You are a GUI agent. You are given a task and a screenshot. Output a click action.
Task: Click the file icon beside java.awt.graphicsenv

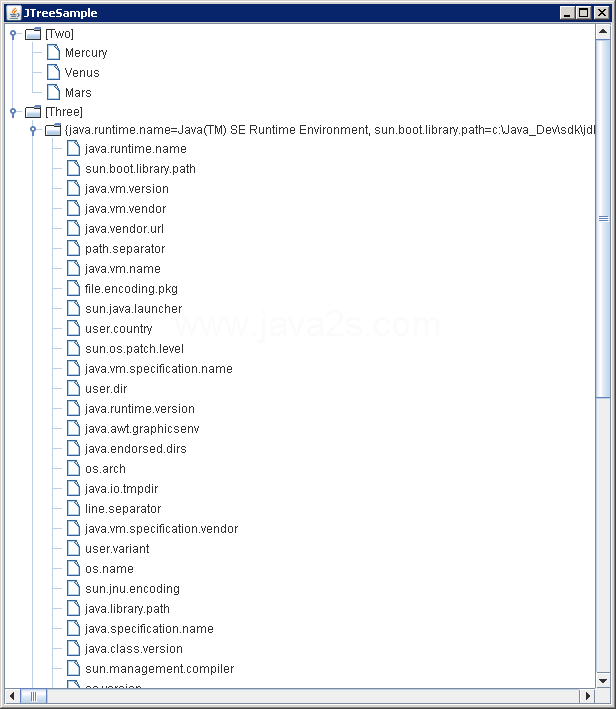point(73,428)
